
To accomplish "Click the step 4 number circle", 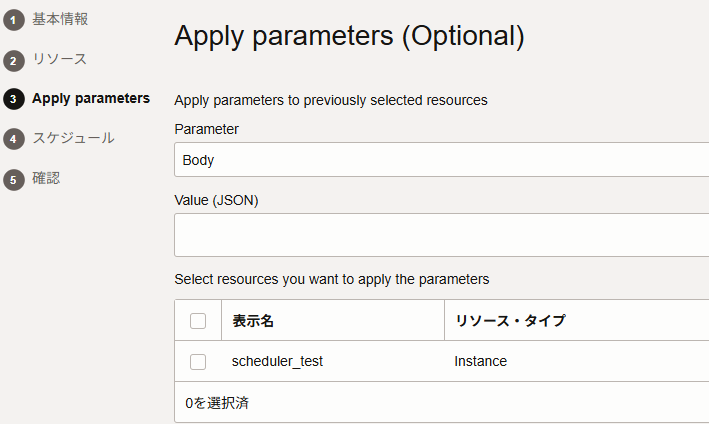I will 14,139.
